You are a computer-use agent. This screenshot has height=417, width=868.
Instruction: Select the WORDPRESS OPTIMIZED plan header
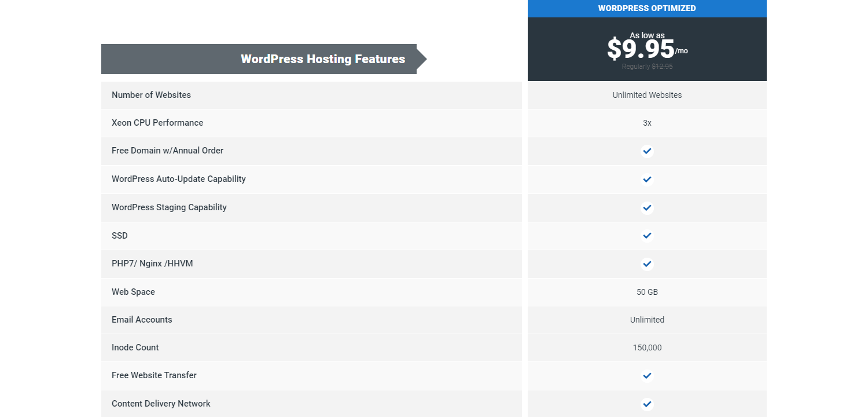(647, 9)
